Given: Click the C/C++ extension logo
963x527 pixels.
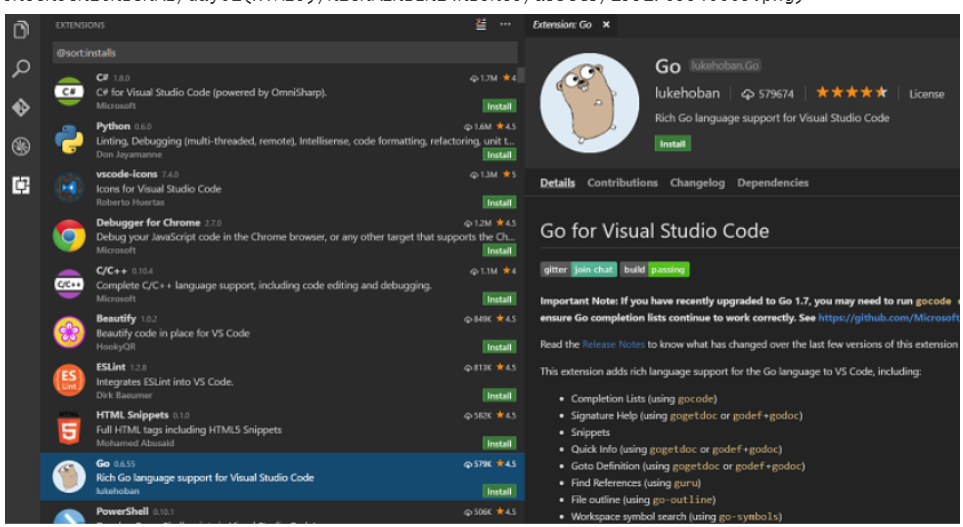Looking at the screenshot, I should (69, 284).
